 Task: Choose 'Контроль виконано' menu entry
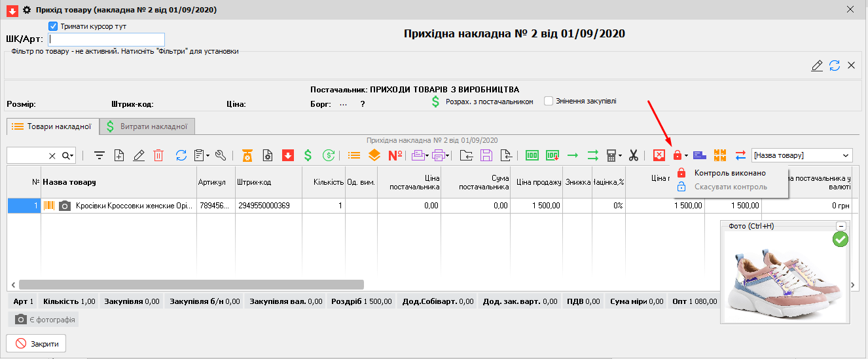730,173
